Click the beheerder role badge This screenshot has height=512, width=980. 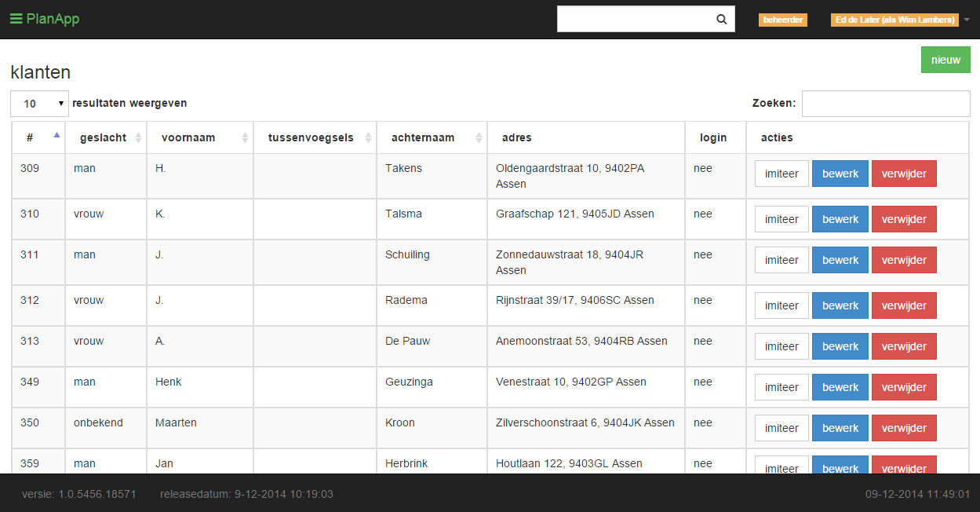[x=782, y=20]
